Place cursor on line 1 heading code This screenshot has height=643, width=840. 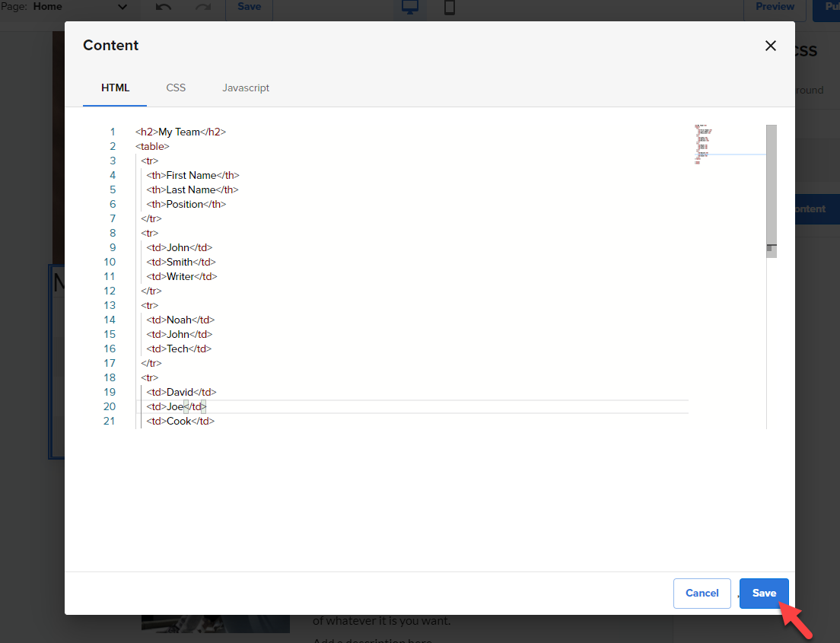tap(180, 132)
